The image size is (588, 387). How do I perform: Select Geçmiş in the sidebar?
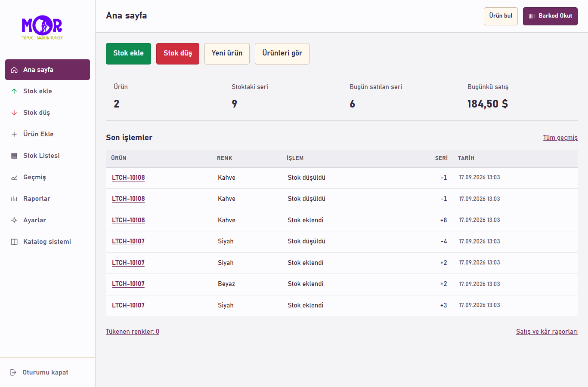click(47, 177)
